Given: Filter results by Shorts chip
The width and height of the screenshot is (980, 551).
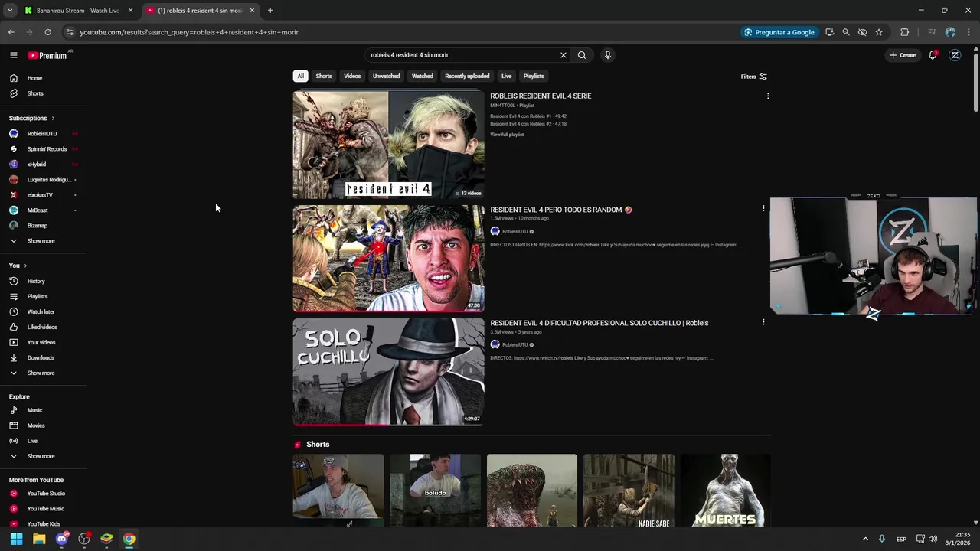Looking at the screenshot, I should point(324,76).
